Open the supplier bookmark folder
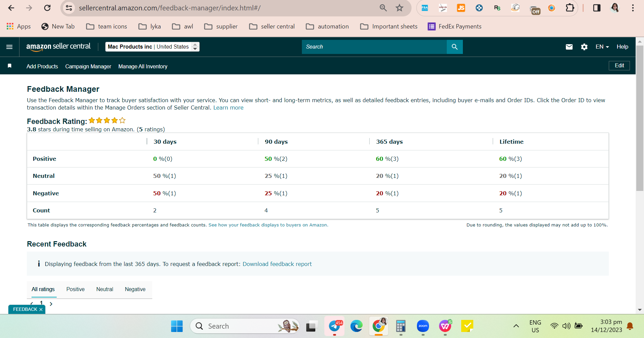 tap(221, 26)
